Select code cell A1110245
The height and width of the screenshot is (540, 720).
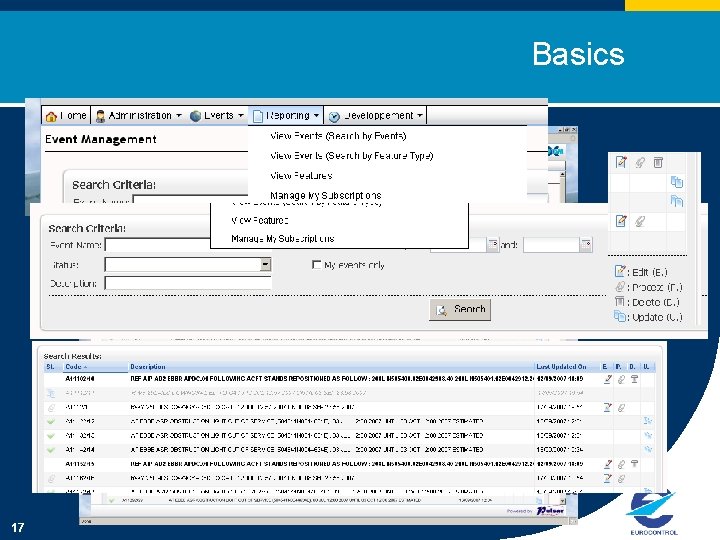tap(80, 464)
